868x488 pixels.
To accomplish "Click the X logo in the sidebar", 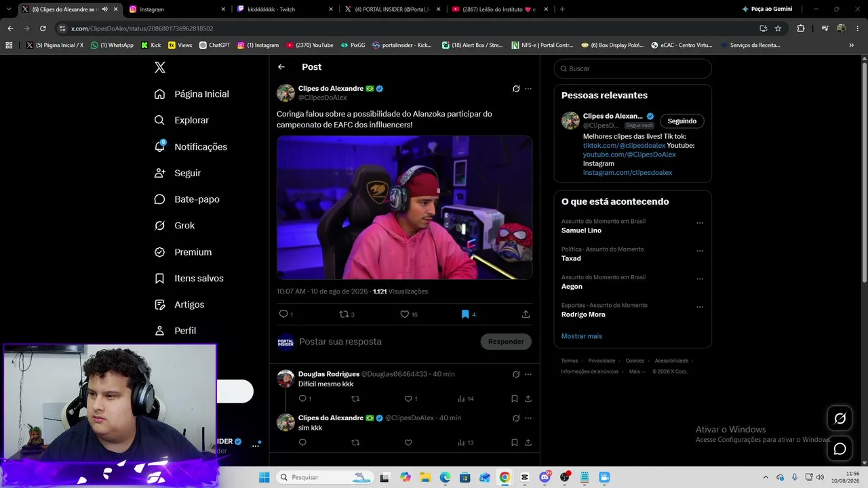I will point(160,67).
